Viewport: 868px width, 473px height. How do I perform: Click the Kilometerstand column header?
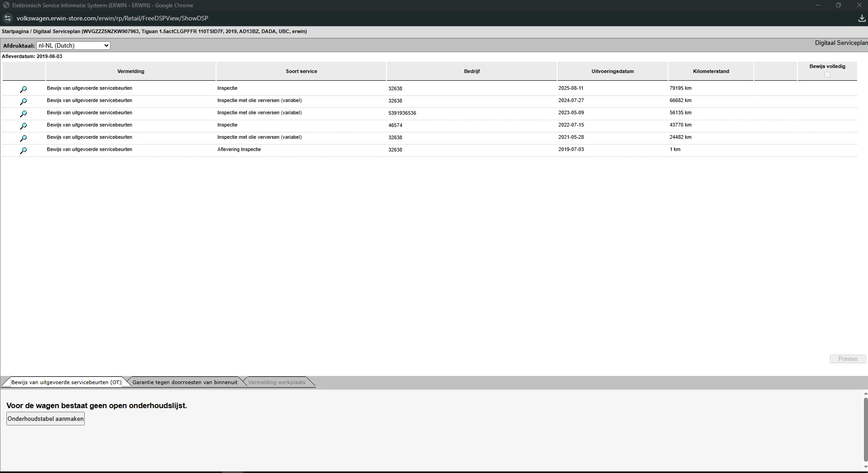click(x=711, y=71)
